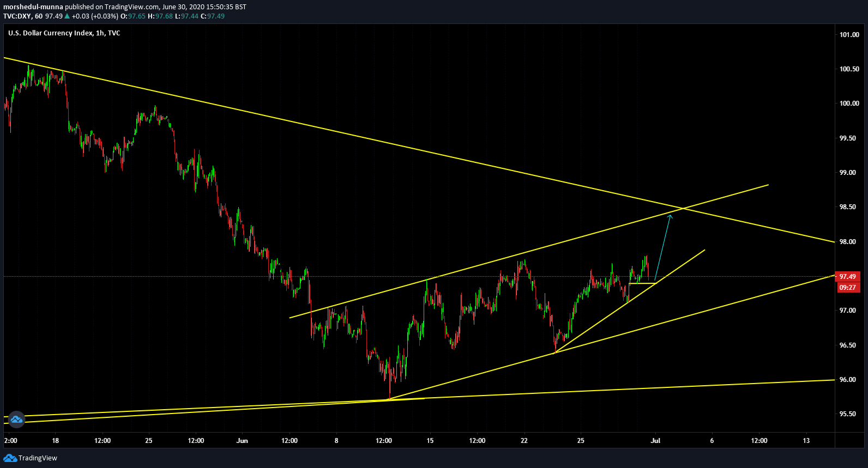868x468 pixels.
Task: Click the TradingView cloud logo icon at bottom
Action: coord(10,458)
